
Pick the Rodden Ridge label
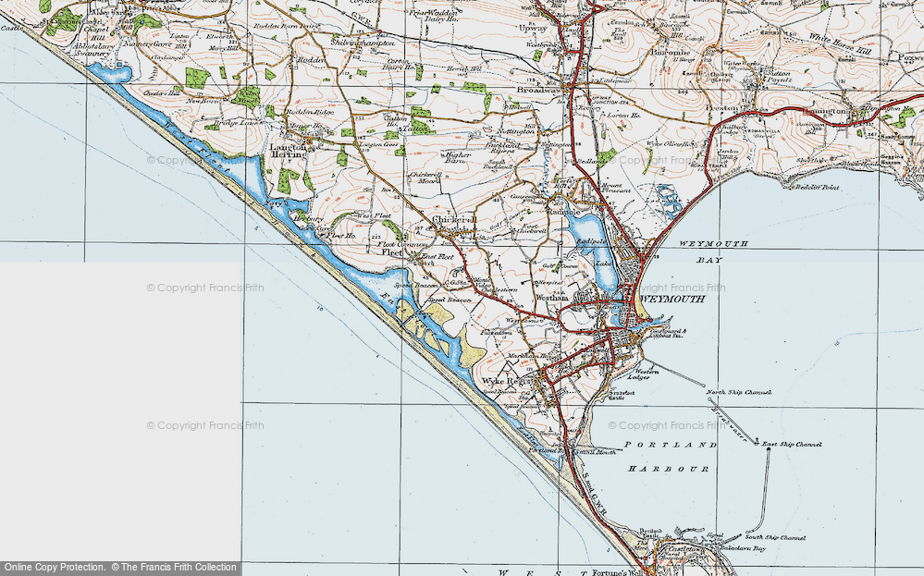(x=310, y=112)
